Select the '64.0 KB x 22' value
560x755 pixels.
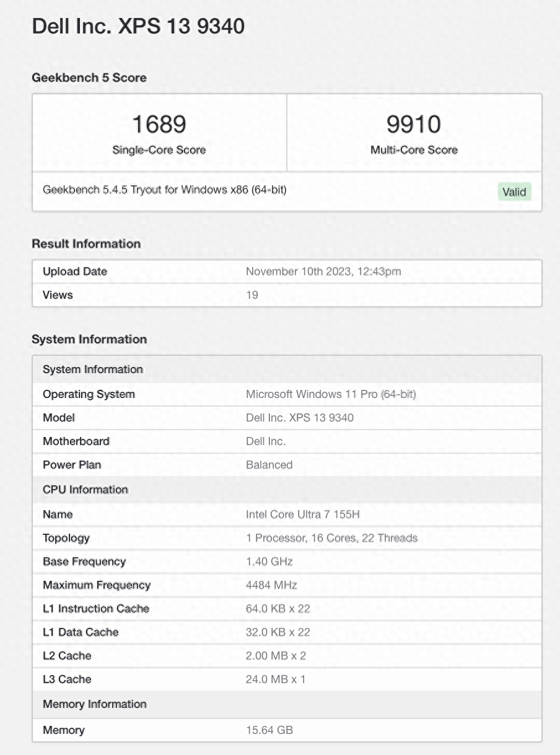pos(278,609)
